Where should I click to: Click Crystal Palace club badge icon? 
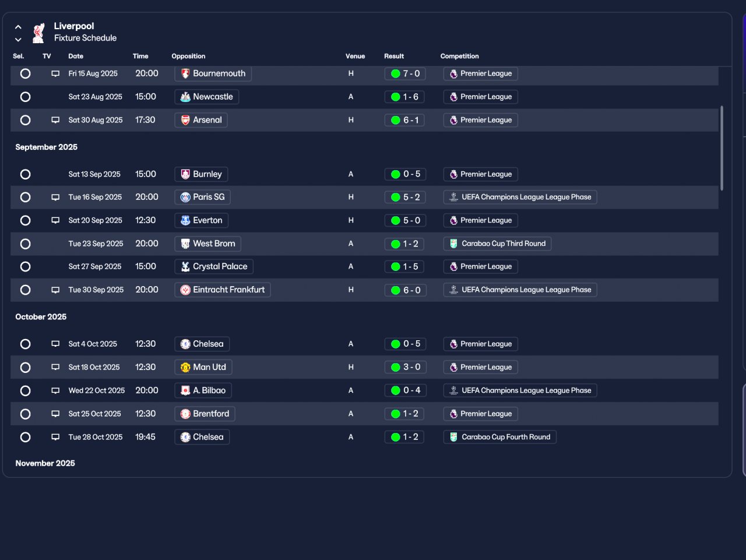[185, 266]
